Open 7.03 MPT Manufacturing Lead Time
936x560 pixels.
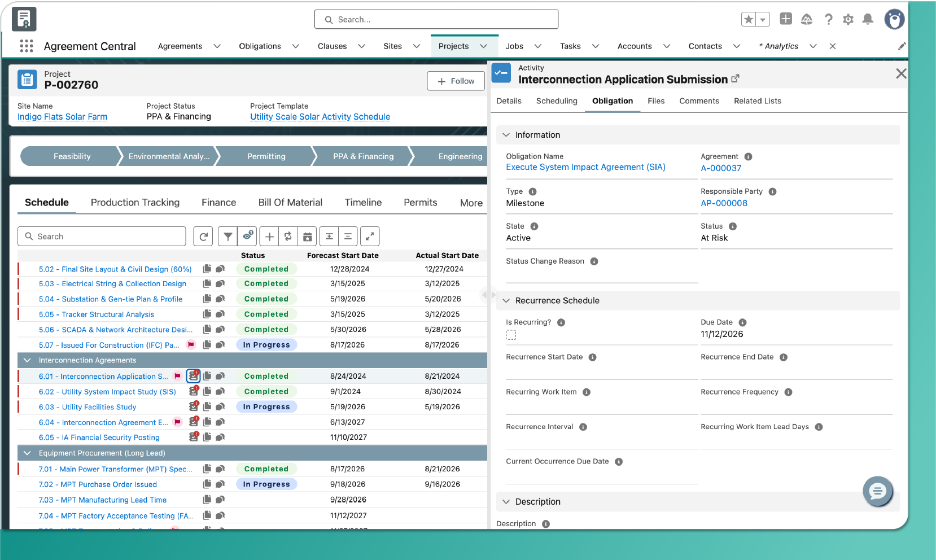point(103,500)
